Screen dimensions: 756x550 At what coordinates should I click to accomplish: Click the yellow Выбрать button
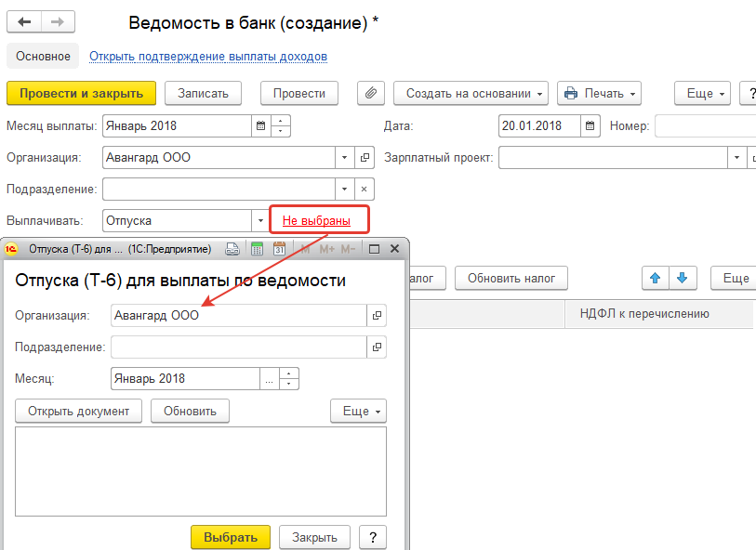(231, 537)
